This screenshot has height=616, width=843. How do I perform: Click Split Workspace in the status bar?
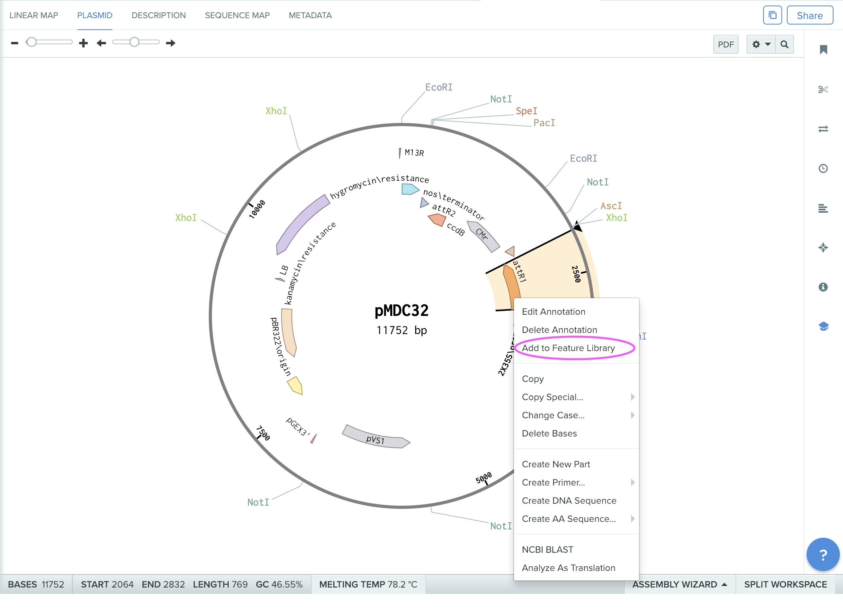[x=785, y=584]
